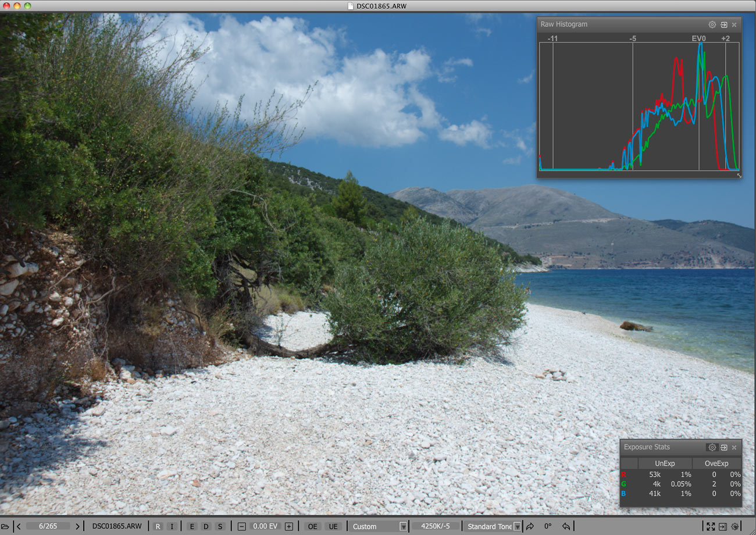Viewport: 756px width, 535px height.
Task: Decrease exposure with the minus button
Action: click(242, 526)
